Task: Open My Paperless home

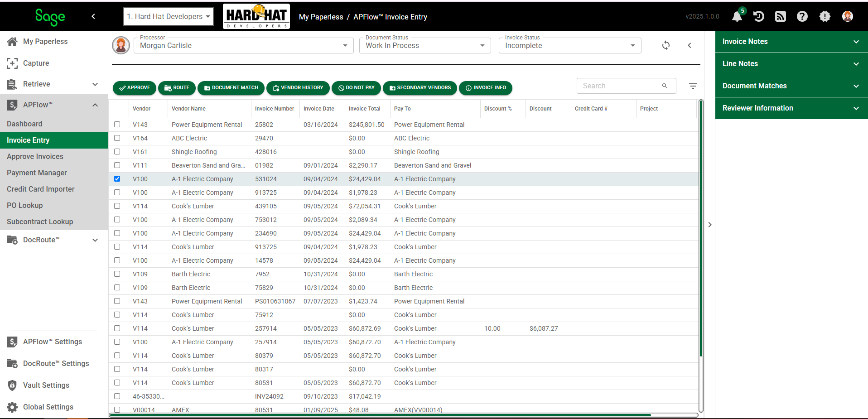Action: click(x=45, y=41)
